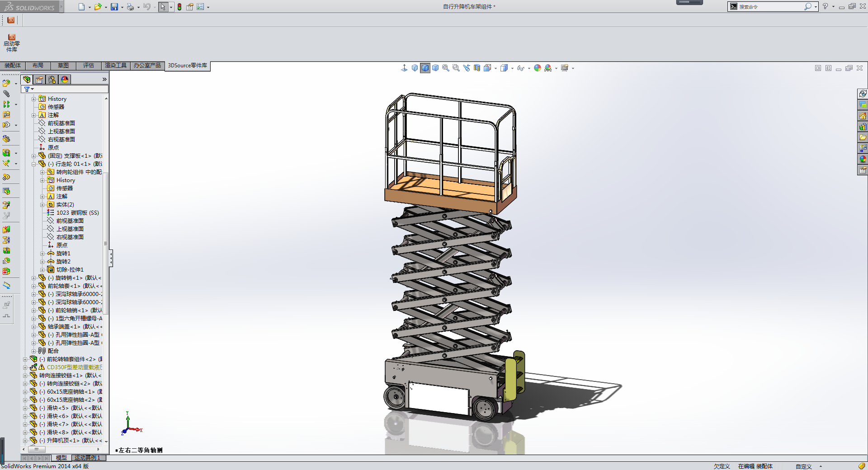Click the Apply Scene icon
Viewport: 868px width, 470px height.
(x=548, y=68)
